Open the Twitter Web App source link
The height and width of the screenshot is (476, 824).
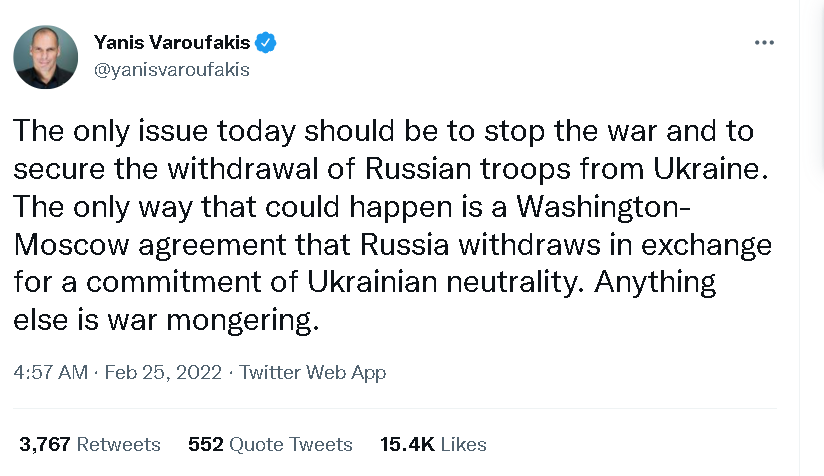[313, 372]
